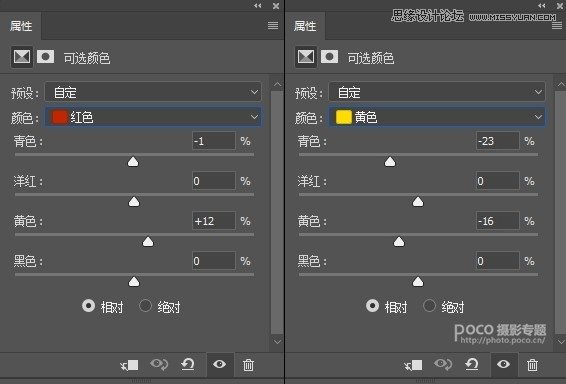Click view previous state icon in left panel
Viewport: 566px width, 384px height.
(x=159, y=364)
